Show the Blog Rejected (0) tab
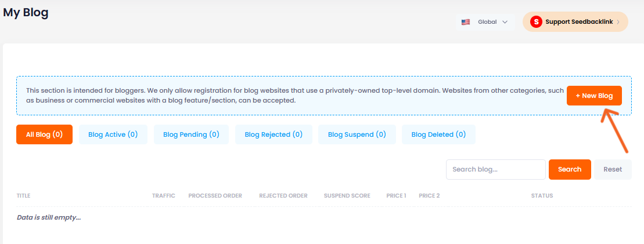This screenshot has width=644, height=244. [x=274, y=134]
